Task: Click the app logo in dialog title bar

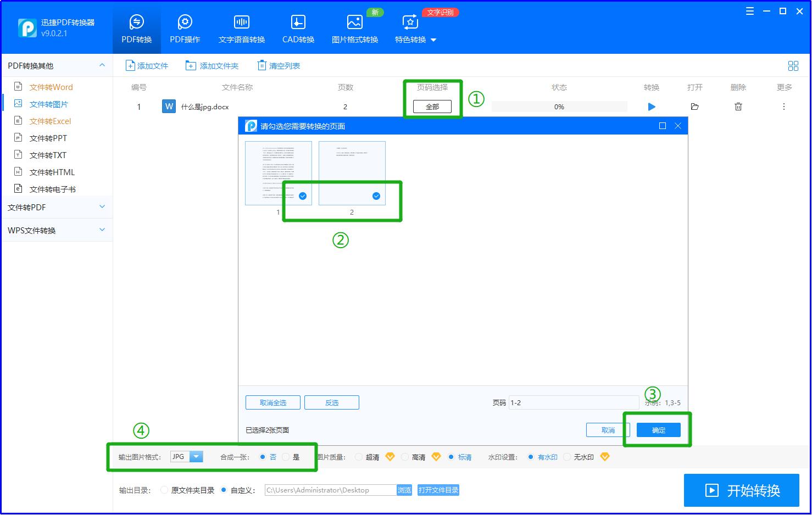Action: (x=251, y=126)
